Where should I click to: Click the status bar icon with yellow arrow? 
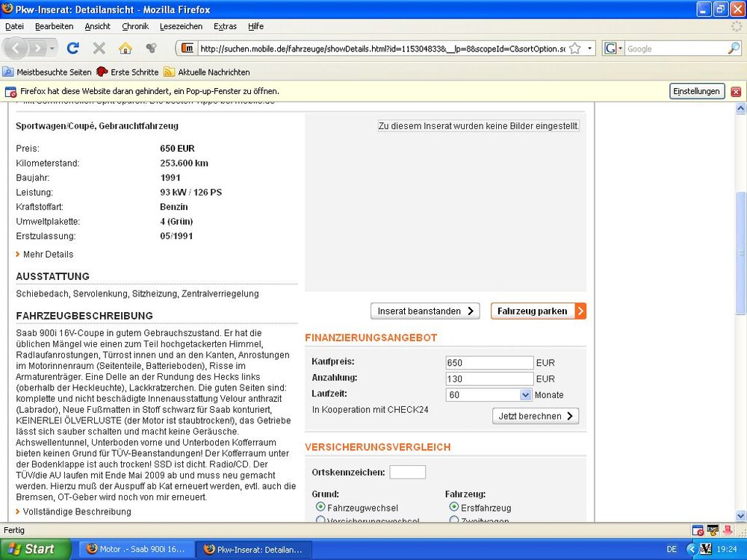pos(713,530)
